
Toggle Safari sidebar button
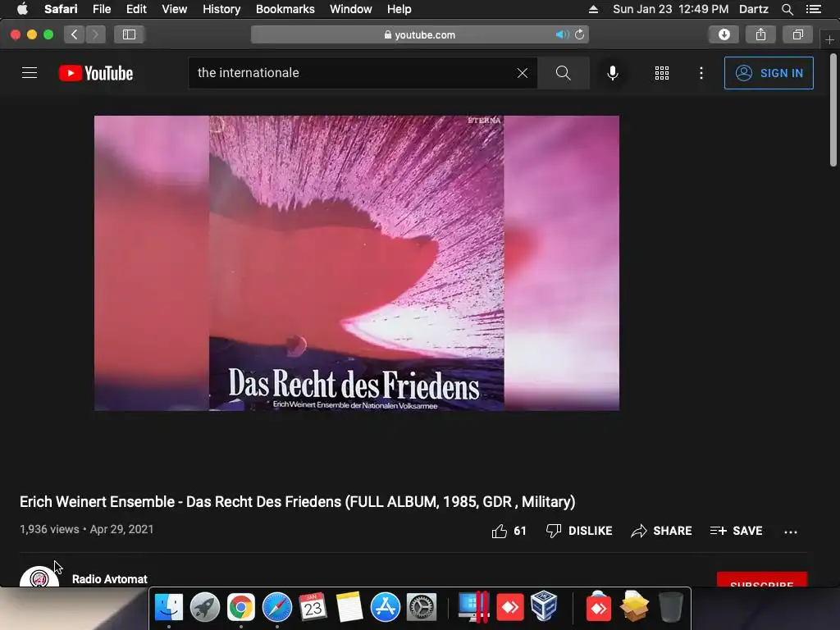coord(129,34)
